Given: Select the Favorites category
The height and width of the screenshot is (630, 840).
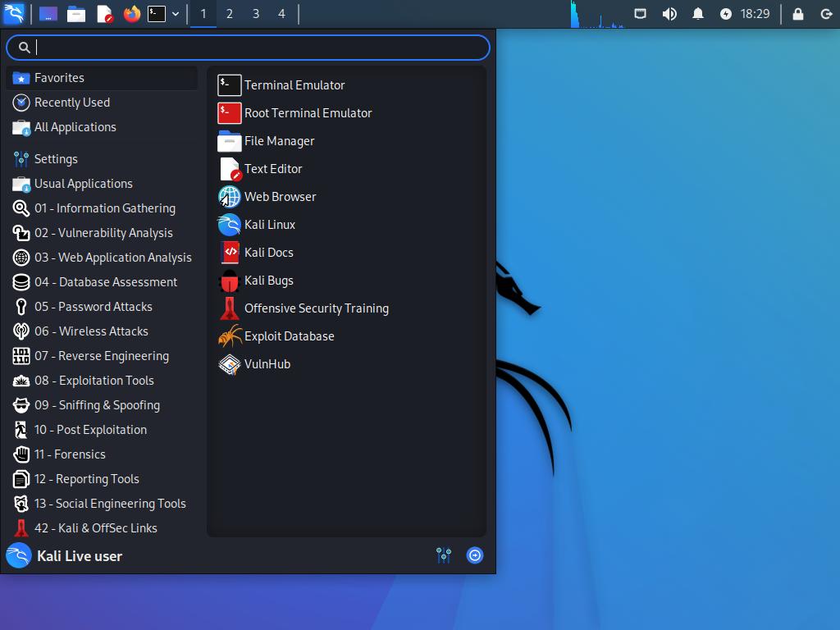Looking at the screenshot, I should (x=103, y=78).
